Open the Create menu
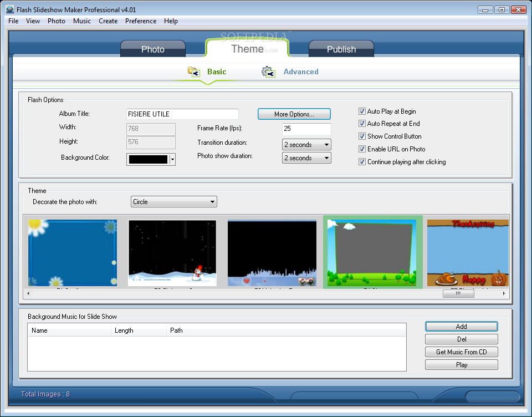 tap(108, 21)
